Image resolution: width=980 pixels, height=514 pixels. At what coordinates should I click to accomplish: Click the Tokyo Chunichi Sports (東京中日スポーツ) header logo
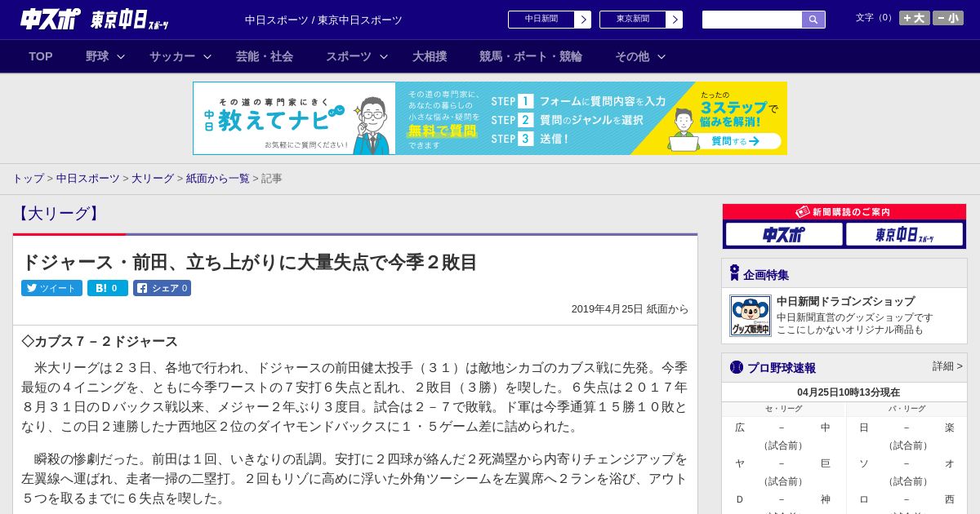point(130,20)
